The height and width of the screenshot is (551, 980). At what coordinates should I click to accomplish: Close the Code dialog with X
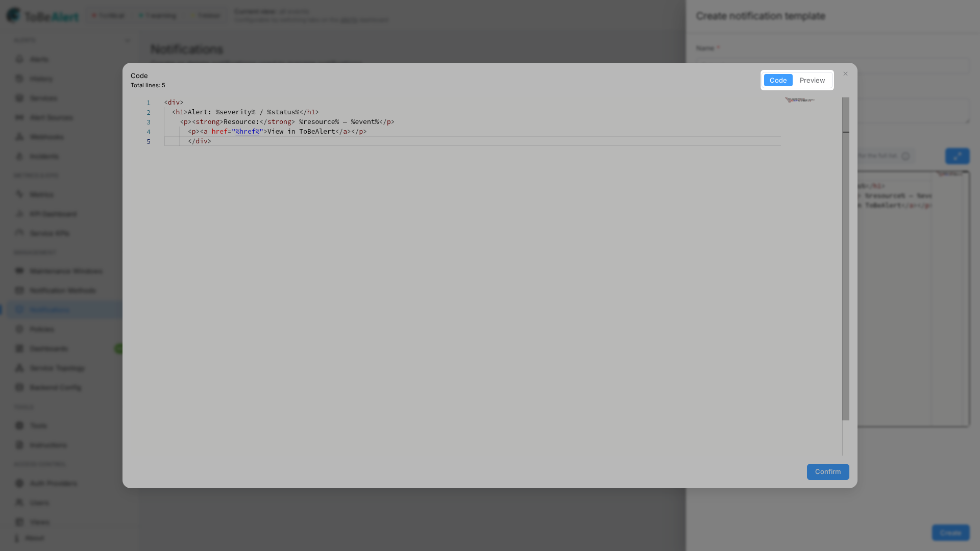pos(845,74)
